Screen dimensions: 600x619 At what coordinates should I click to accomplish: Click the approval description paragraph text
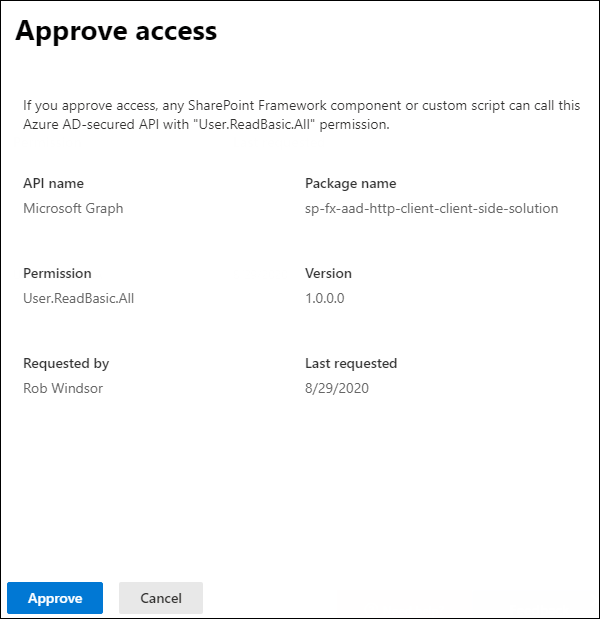click(x=302, y=115)
